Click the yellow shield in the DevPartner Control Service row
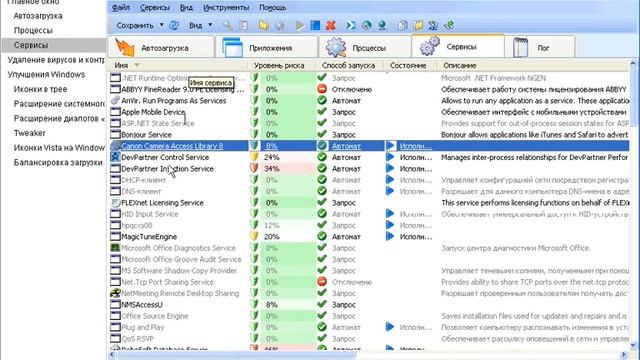 (x=254, y=157)
